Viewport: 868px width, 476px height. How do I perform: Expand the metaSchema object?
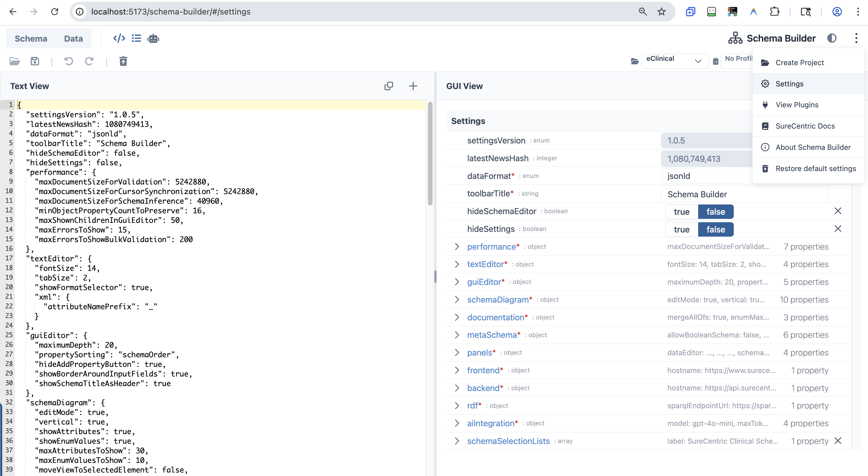pyautogui.click(x=457, y=335)
